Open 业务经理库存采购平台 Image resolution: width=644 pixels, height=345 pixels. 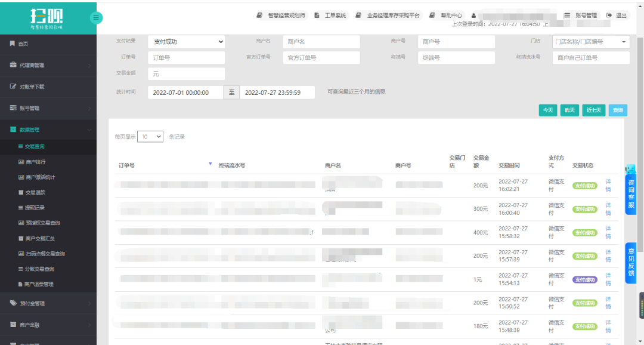[388, 16]
